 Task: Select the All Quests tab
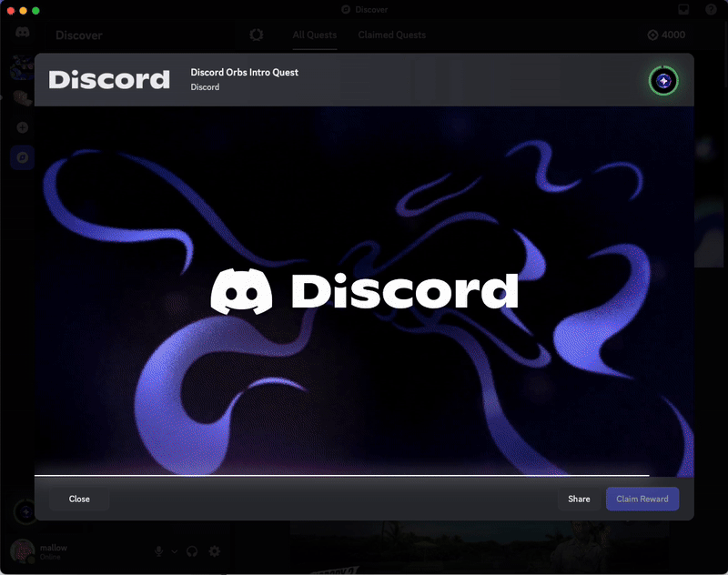314,35
